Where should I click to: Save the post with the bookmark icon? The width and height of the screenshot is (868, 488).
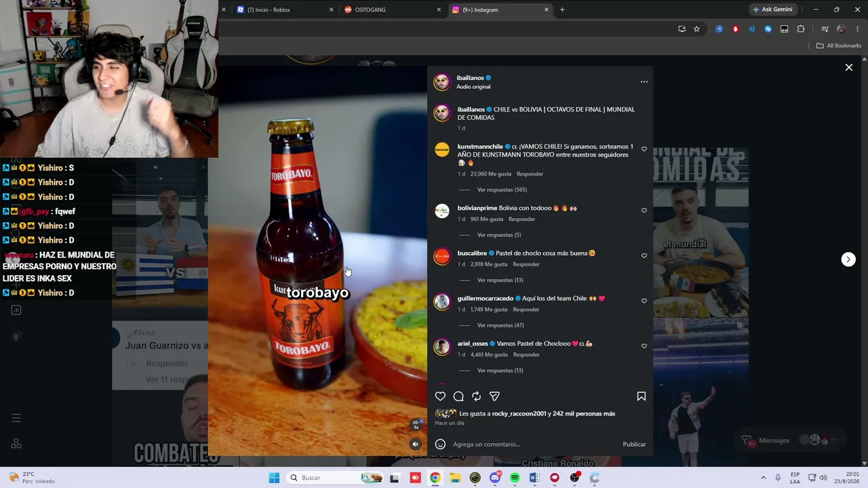click(x=642, y=396)
